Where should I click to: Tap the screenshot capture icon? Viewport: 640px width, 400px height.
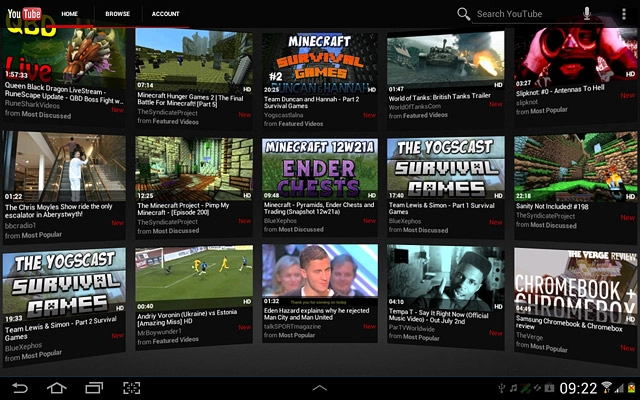tap(132, 387)
